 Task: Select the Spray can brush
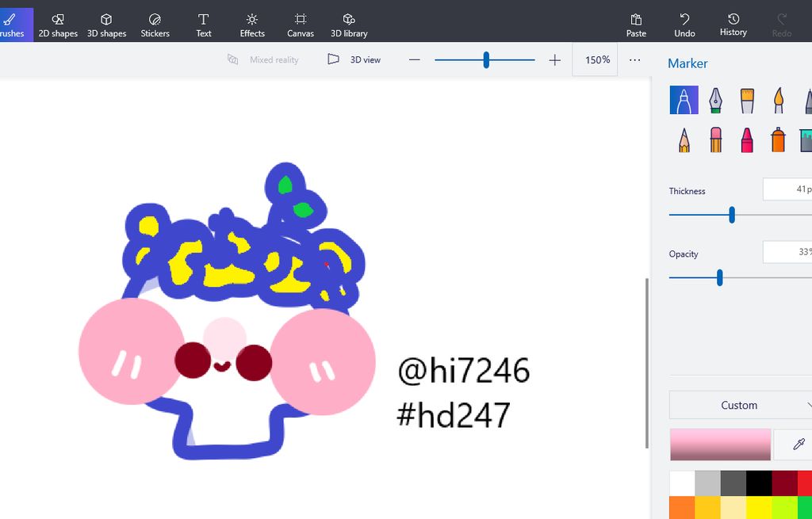coord(779,139)
